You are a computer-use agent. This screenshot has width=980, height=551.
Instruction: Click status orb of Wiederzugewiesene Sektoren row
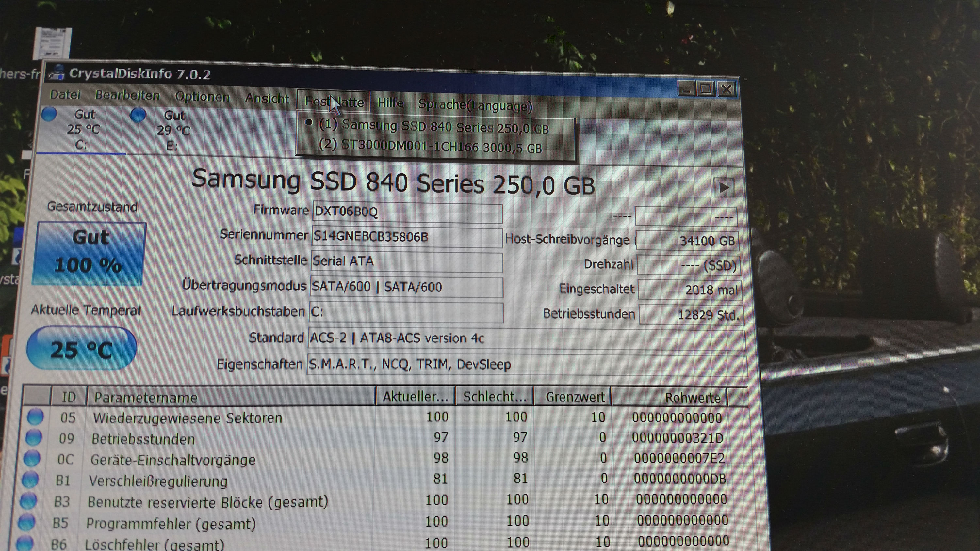pos(35,417)
